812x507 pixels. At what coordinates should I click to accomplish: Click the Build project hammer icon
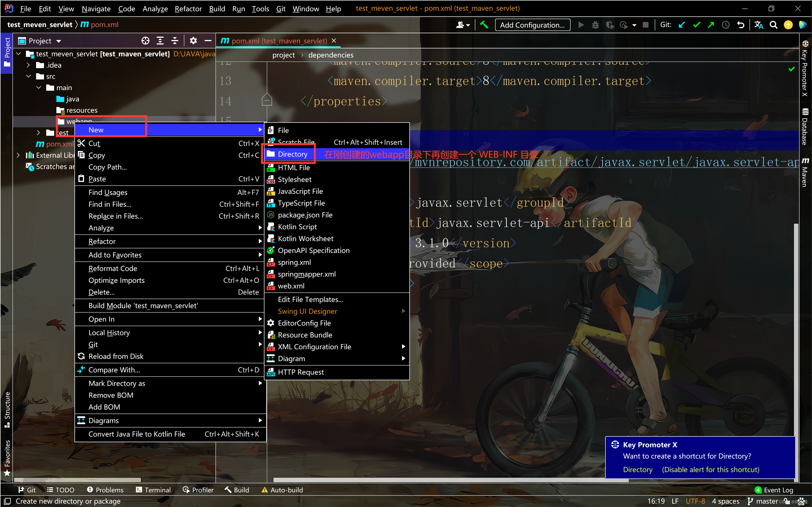click(484, 25)
